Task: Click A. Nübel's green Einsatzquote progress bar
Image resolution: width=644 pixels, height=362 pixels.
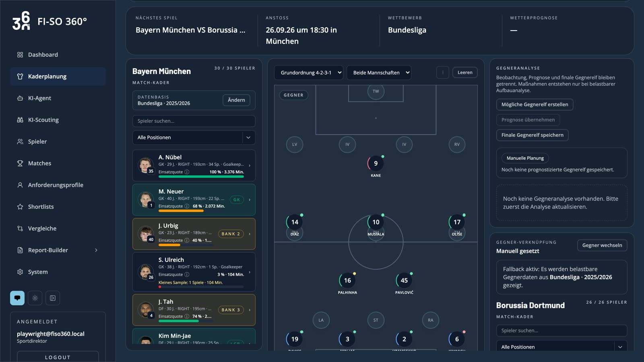Action: pyautogui.click(x=201, y=177)
